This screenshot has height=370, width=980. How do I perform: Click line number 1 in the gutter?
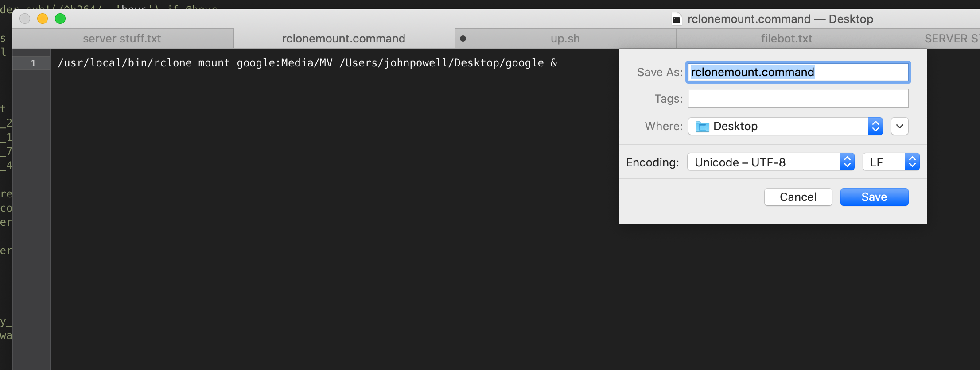33,63
